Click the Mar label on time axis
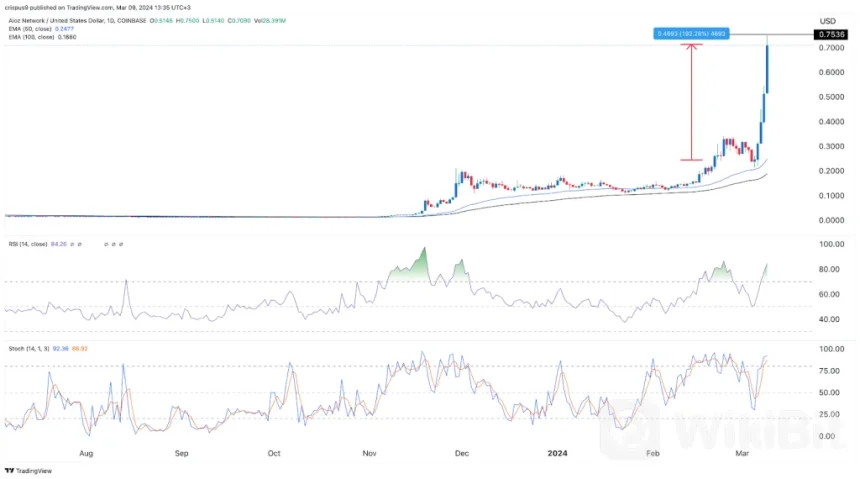The height and width of the screenshot is (479, 860). [743, 451]
